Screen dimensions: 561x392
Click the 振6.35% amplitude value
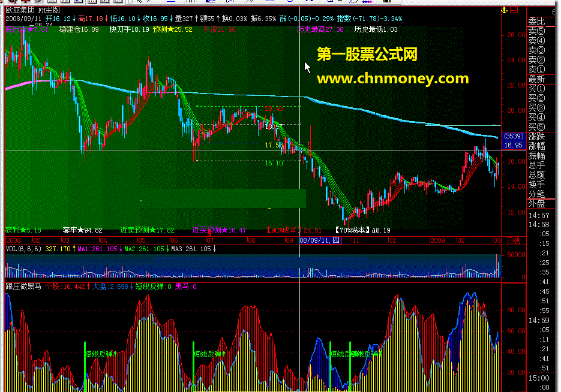263,19
